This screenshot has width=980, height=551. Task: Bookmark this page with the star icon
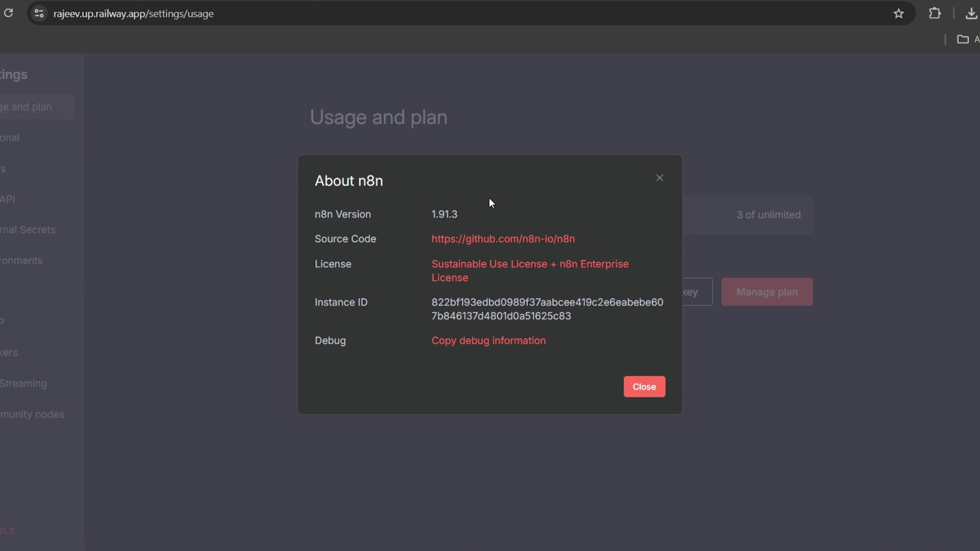coord(898,14)
